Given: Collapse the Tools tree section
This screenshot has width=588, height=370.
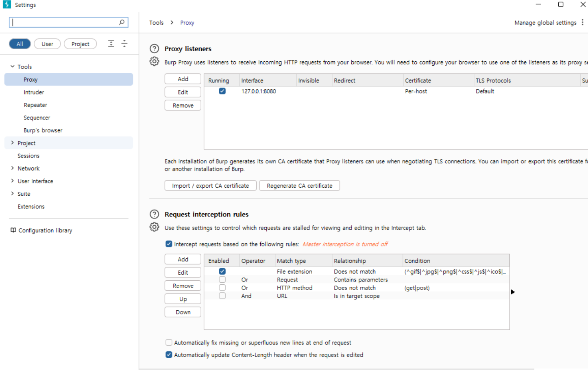Looking at the screenshot, I should click(13, 66).
